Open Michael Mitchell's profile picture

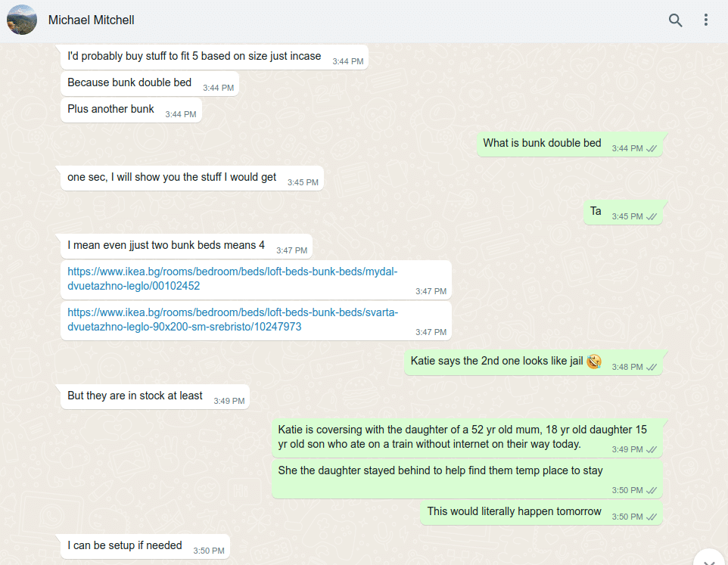pos(22,20)
